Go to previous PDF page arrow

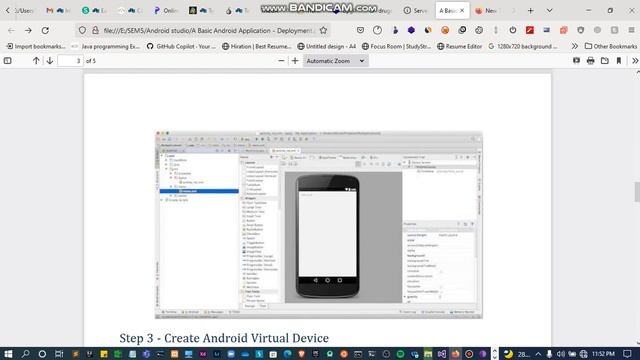coord(36,61)
